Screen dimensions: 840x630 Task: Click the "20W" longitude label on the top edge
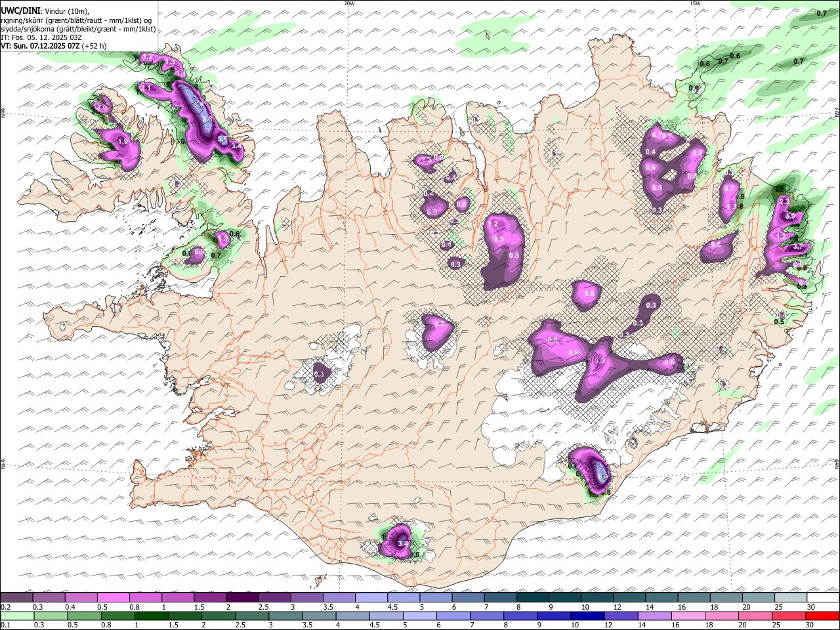(x=349, y=3)
